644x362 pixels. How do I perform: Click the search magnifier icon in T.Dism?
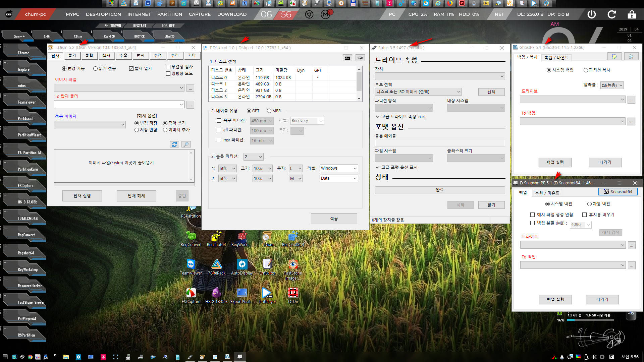coord(186,144)
